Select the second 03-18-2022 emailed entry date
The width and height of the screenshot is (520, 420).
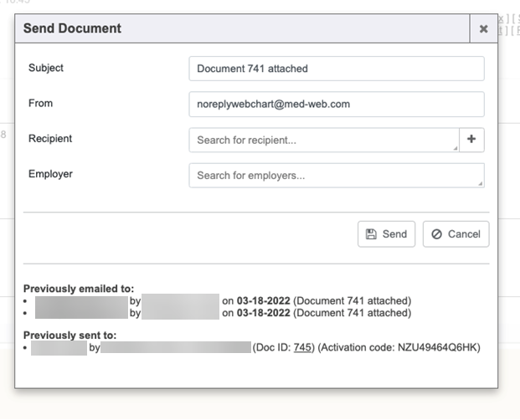(264, 313)
